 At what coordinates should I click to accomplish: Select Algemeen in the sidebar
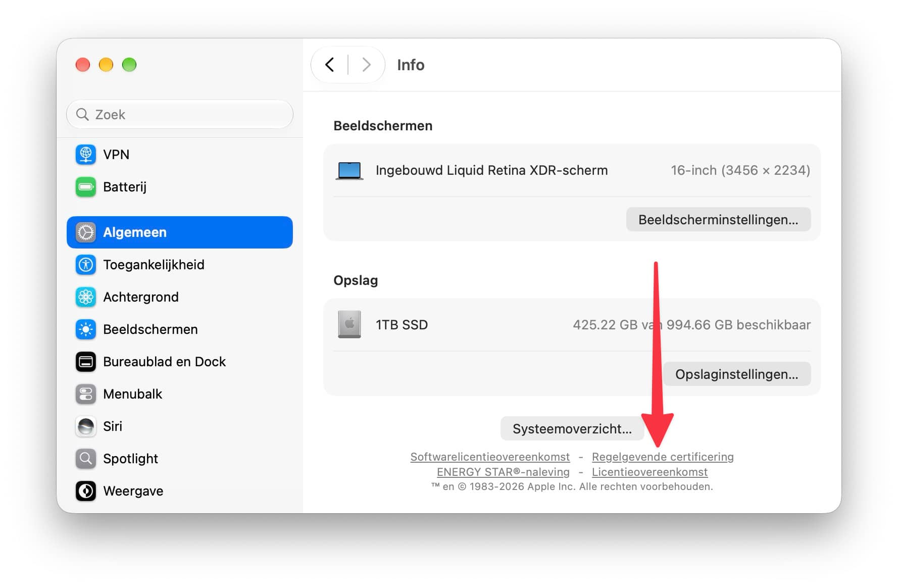(x=180, y=232)
